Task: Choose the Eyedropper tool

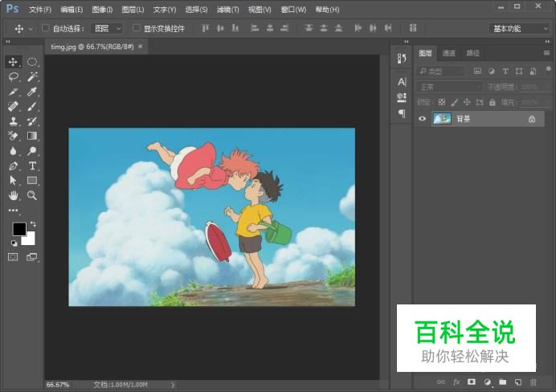Action: [32, 92]
